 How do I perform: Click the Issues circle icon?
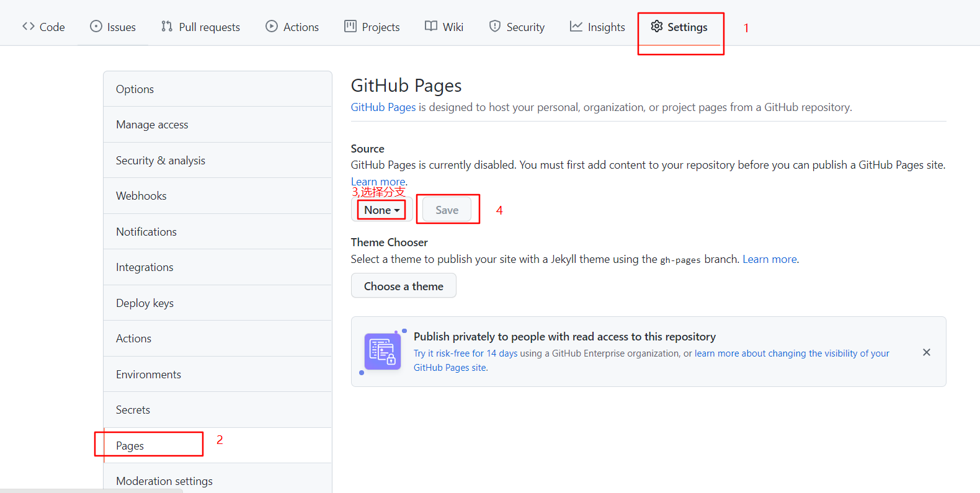pyautogui.click(x=96, y=26)
